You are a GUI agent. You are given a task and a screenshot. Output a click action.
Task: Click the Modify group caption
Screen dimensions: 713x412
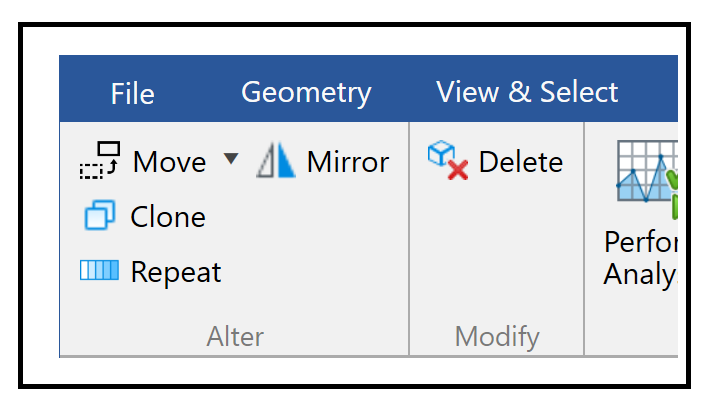pyautogui.click(x=497, y=337)
